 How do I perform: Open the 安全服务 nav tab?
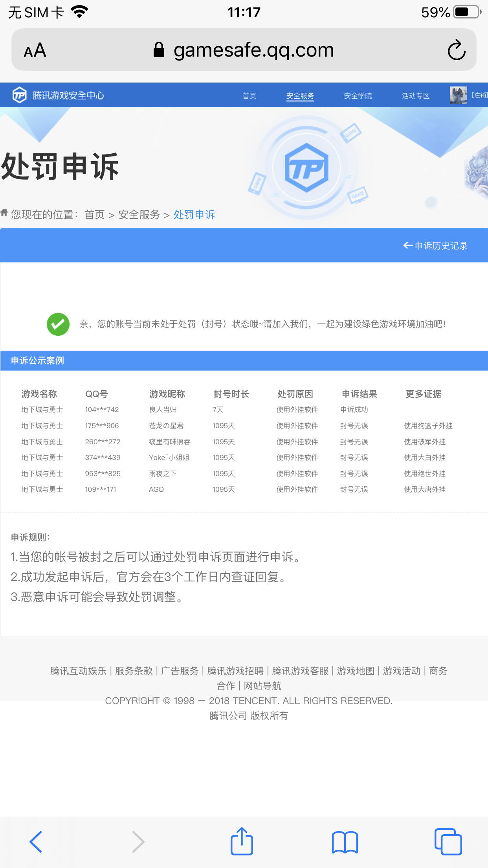[300, 96]
